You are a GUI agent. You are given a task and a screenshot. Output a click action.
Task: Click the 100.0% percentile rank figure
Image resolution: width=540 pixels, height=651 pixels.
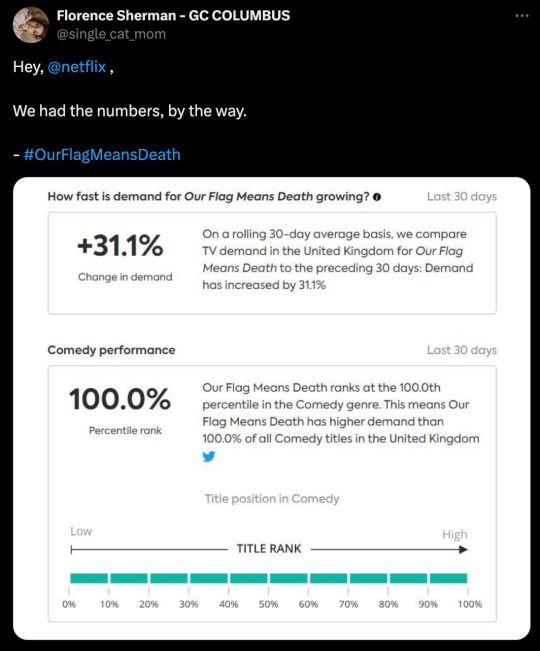point(120,399)
